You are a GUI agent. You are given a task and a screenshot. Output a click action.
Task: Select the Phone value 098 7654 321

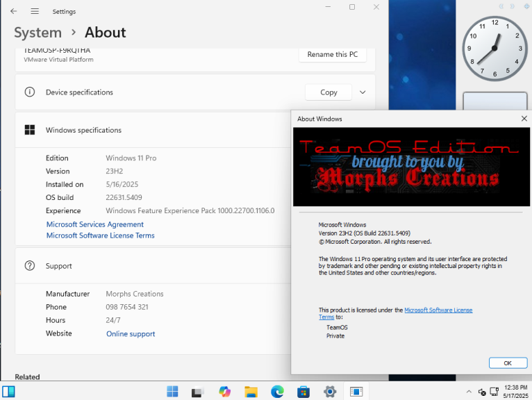[127, 307]
